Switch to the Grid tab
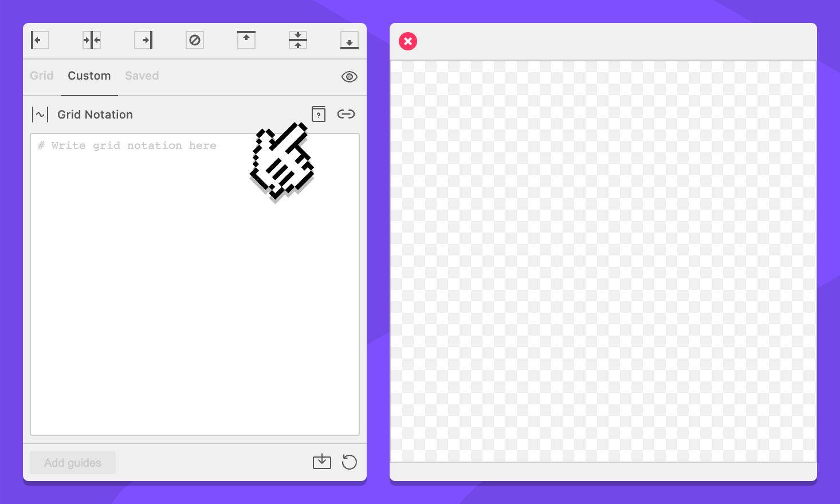The width and height of the screenshot is (840, 504). [42, 76]
